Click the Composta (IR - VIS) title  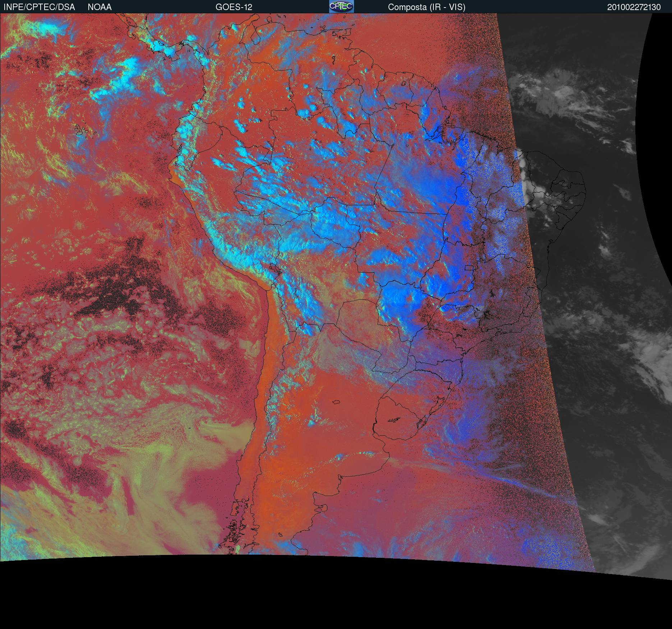(x=427, y=7)
